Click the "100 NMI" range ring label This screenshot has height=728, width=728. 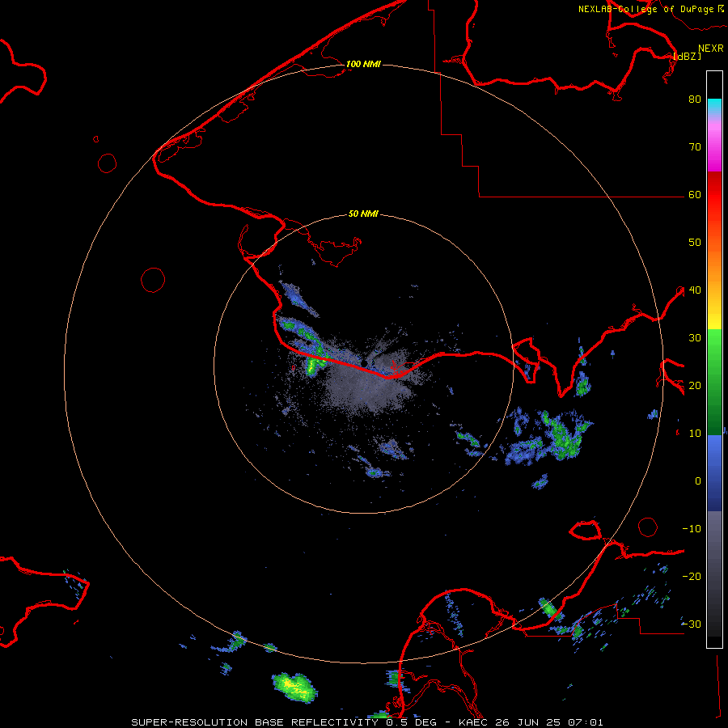click(x=363, y=64)
